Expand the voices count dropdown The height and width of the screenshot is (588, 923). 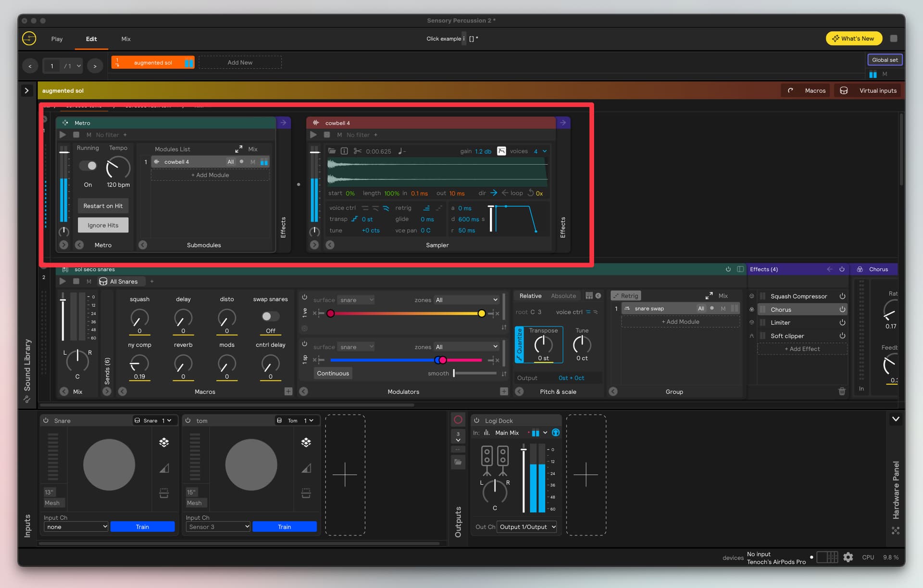coord(545,151)
